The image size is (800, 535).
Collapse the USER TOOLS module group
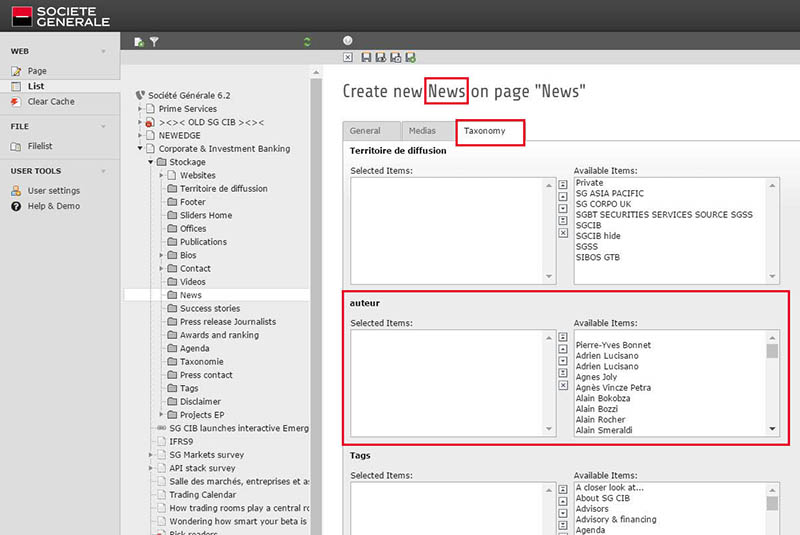104,171
